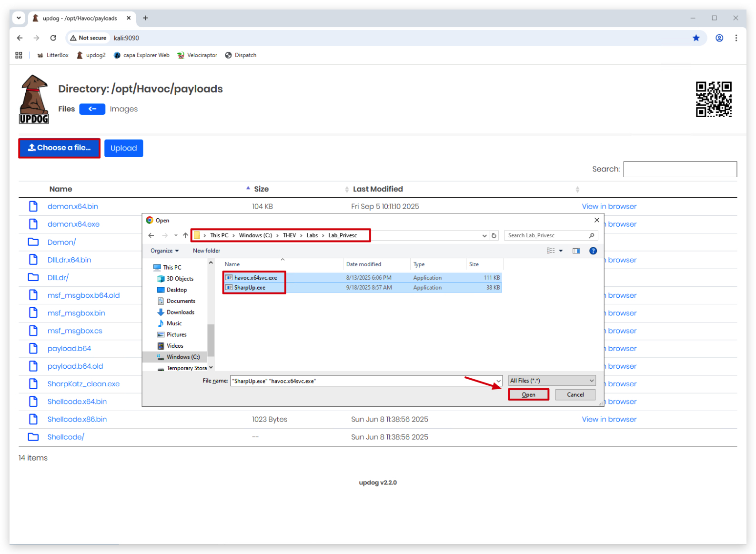Image resolution: width=756 pixels, height=554 pixels.
Task: Open the apps grid in bookmarks bar
Action: pyautogui.click(x=19, y=55)
